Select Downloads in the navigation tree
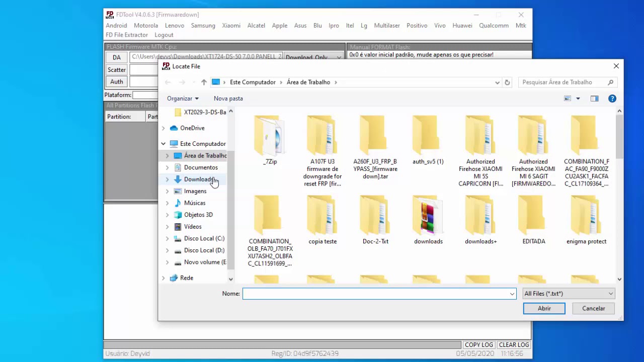This screenshot has width=644, height=362. click(199, 179)
